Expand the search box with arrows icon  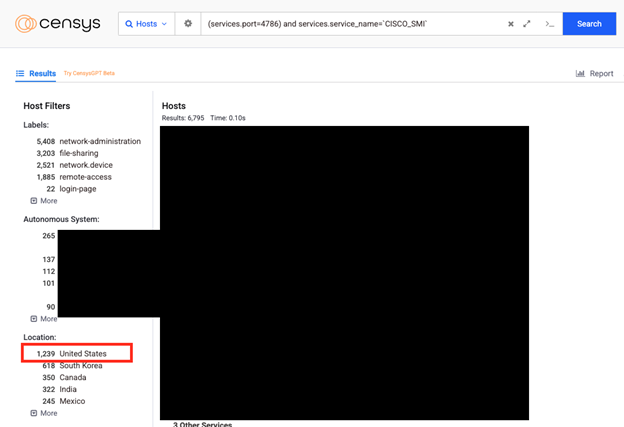point(527,24)
